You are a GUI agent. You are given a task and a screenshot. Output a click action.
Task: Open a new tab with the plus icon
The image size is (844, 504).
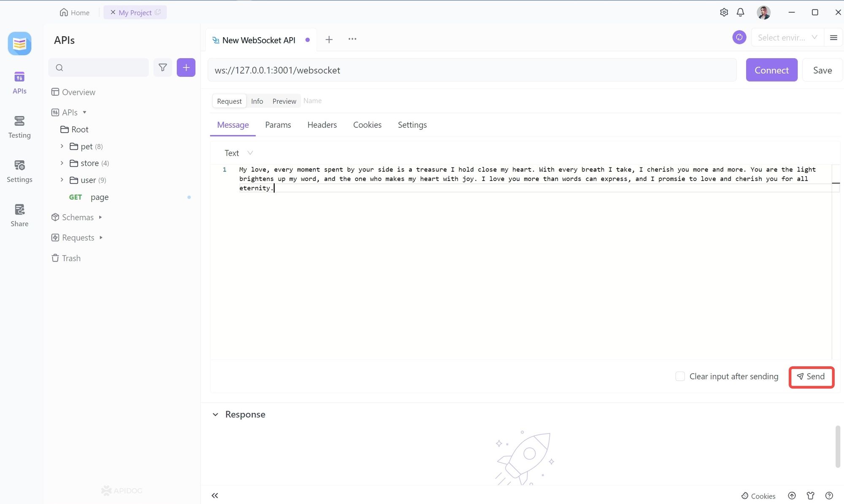[329, 39]
